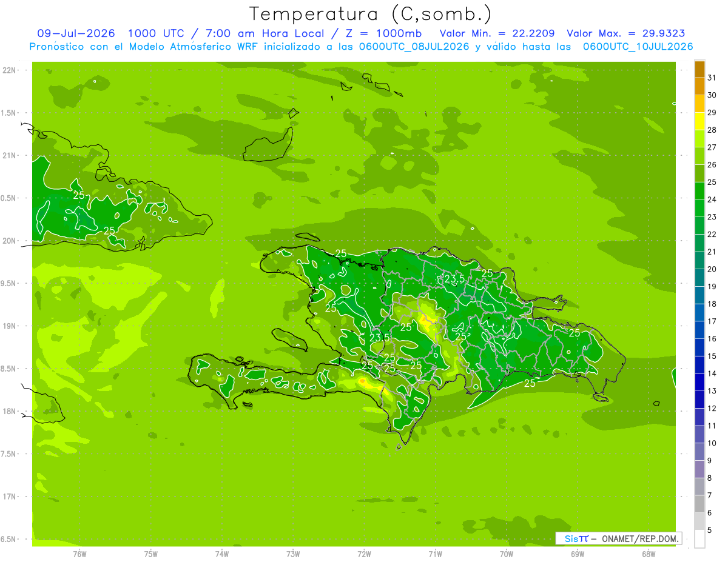This screenshot has width=728, height=562.
Task: Click the amber swatch between 29 and 30
Action: pyautogui.click(x=699, y=104)
